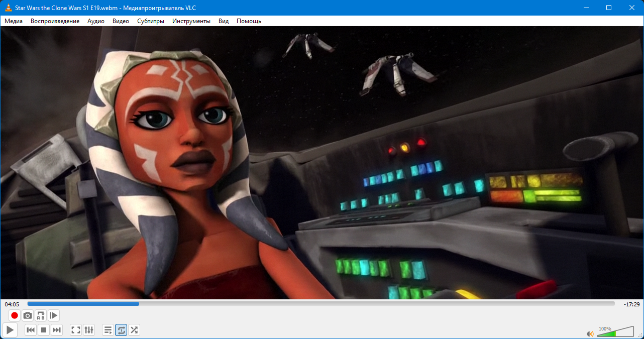The image size is (644, 339).
Task: Click the video display area
Action: [322, 163]
